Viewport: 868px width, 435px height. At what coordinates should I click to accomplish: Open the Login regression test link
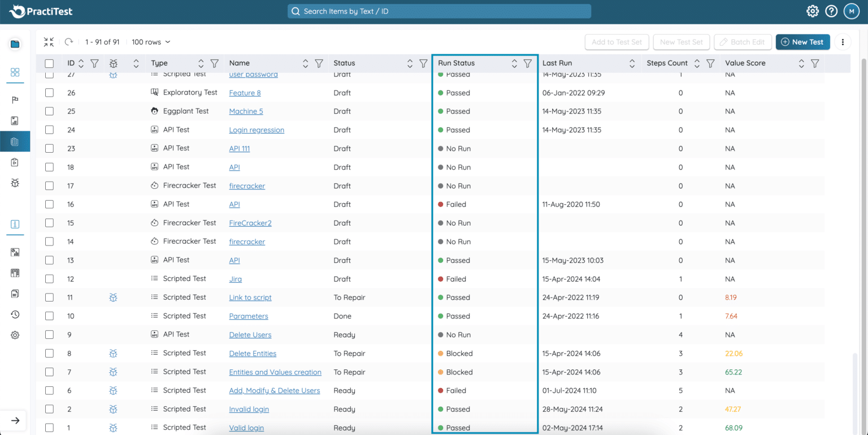tap(257, 130)
